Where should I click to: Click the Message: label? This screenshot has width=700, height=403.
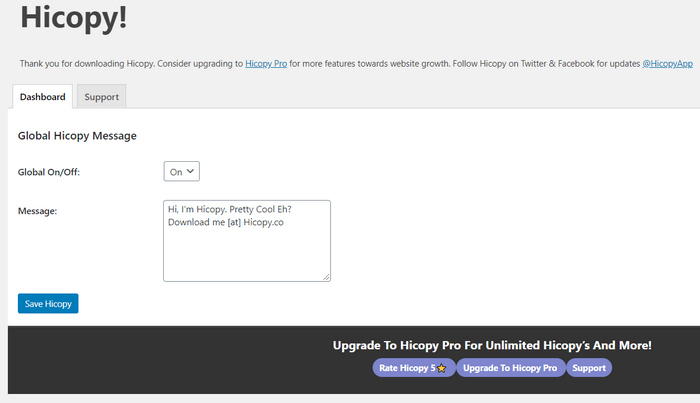(x=38, y=211)
